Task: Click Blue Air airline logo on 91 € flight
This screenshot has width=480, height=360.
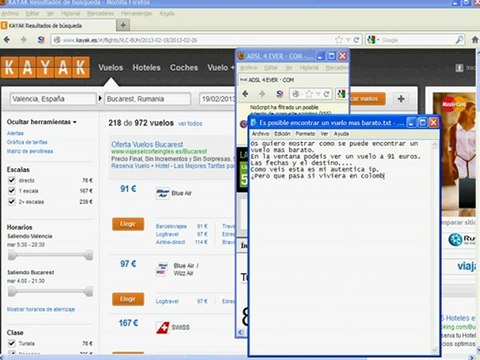Action: tap(163, 193)
